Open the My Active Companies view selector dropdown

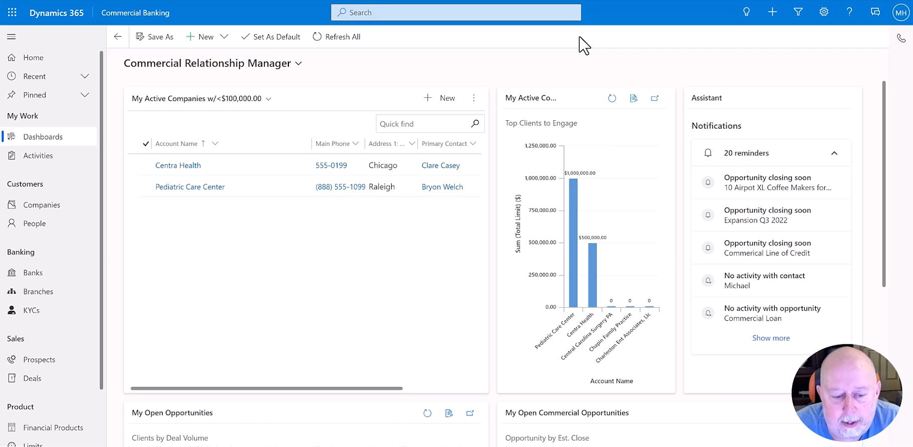click(x=268, y=99)
